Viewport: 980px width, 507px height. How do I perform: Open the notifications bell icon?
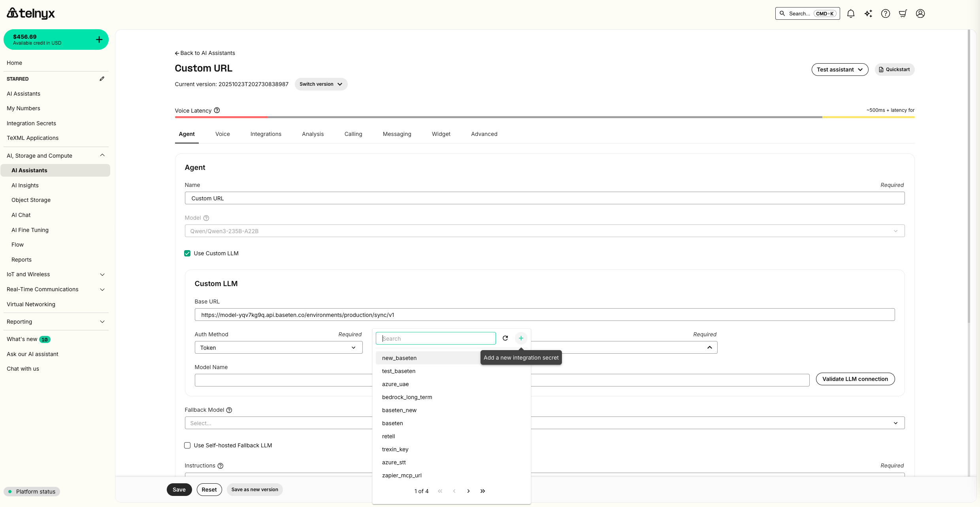coord(850,13)
